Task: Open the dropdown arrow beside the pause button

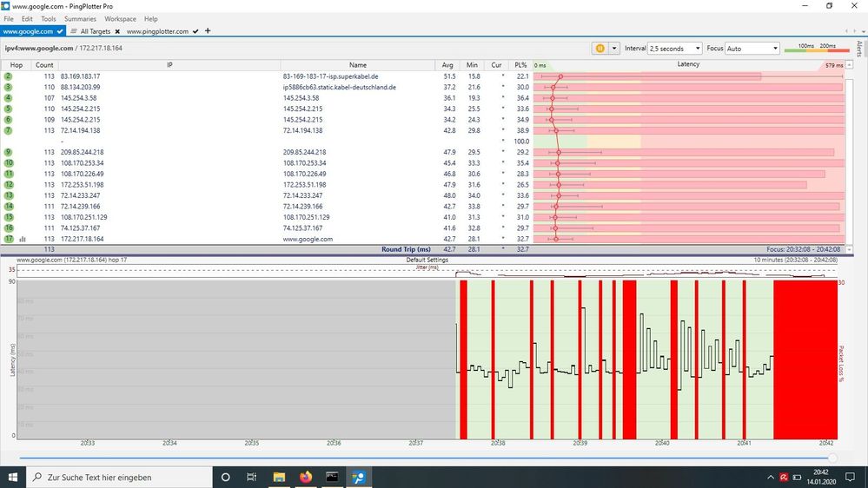Action: click(x=615, y=49)
